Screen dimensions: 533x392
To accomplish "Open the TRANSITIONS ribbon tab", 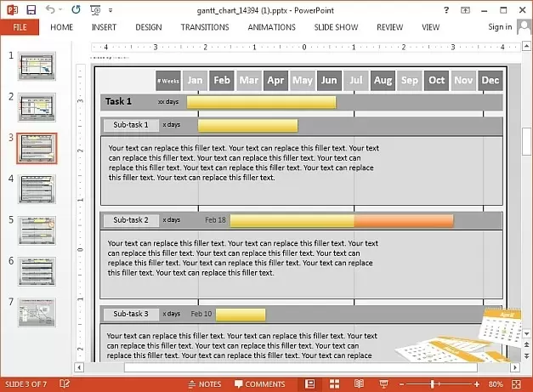I will tap(205, 27).
